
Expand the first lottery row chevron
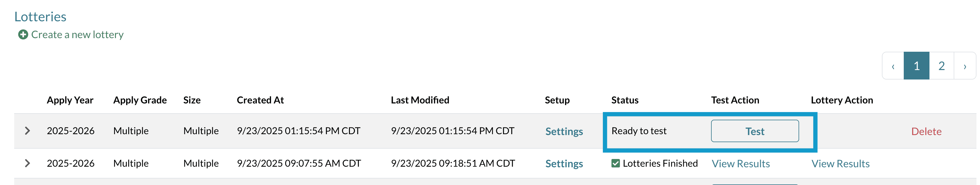[27, 131]
